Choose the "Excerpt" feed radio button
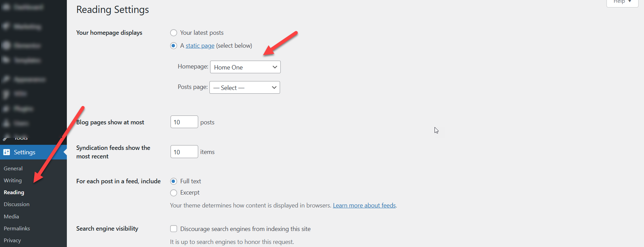This screenshot has width=644, height=247. click(x=174, y=193)
